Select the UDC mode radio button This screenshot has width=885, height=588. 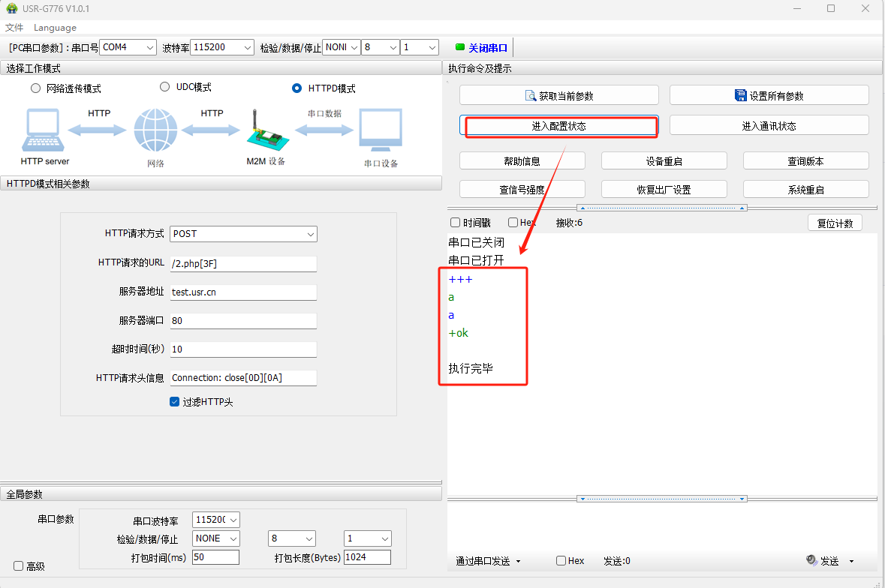pyautogui.click(x=165, y=87)
